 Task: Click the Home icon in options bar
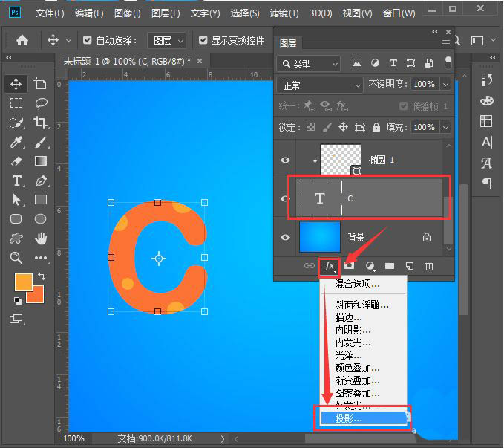tap(22, 41)
